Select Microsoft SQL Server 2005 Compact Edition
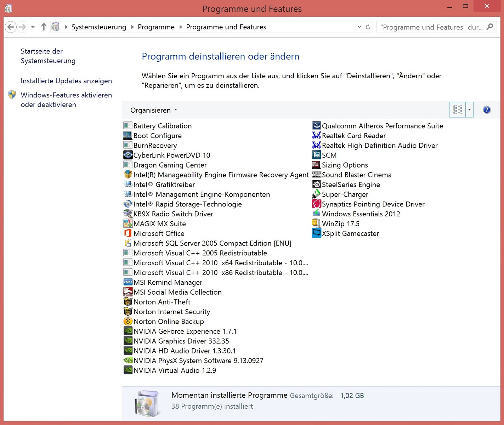The image size is (504, 425). click(207, 243)
